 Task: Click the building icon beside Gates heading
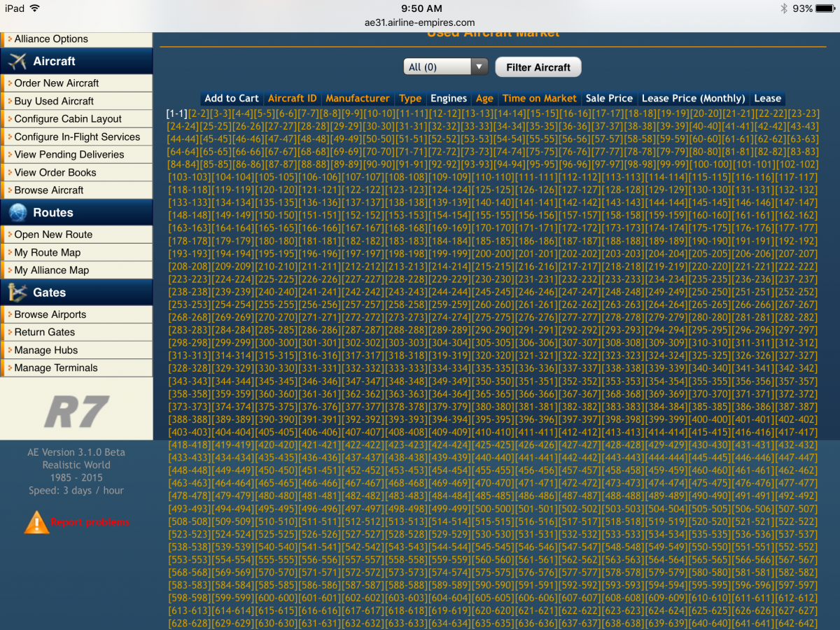point(17,293)
